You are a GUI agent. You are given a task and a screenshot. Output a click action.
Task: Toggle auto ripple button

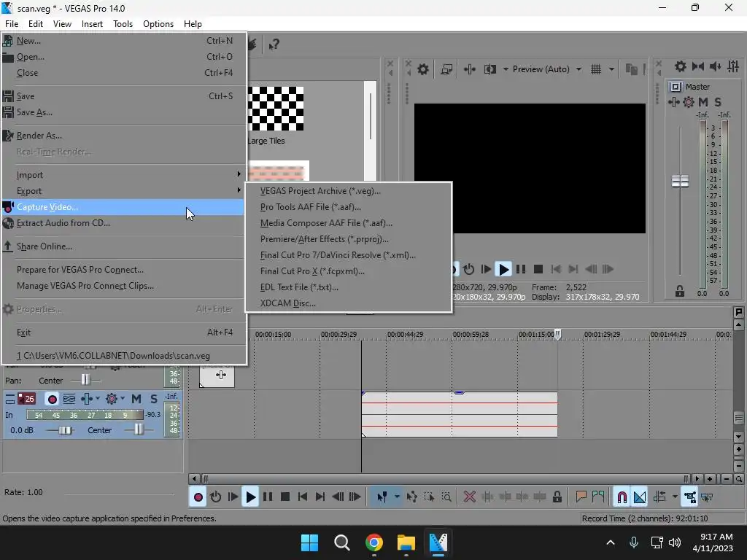tap(659, 497)
